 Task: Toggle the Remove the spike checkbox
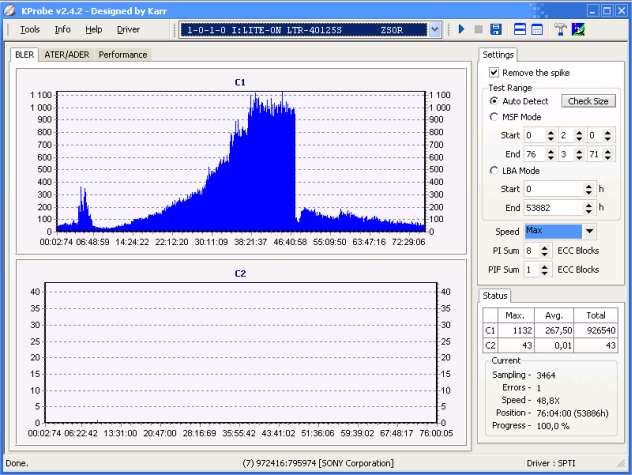pos(494,73)
